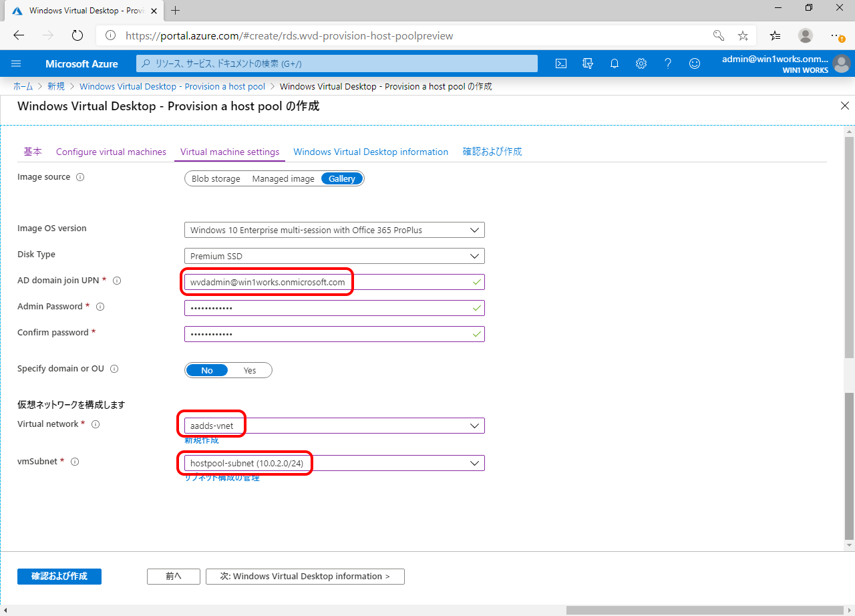Open the notifications bell

tap(615, 63)
